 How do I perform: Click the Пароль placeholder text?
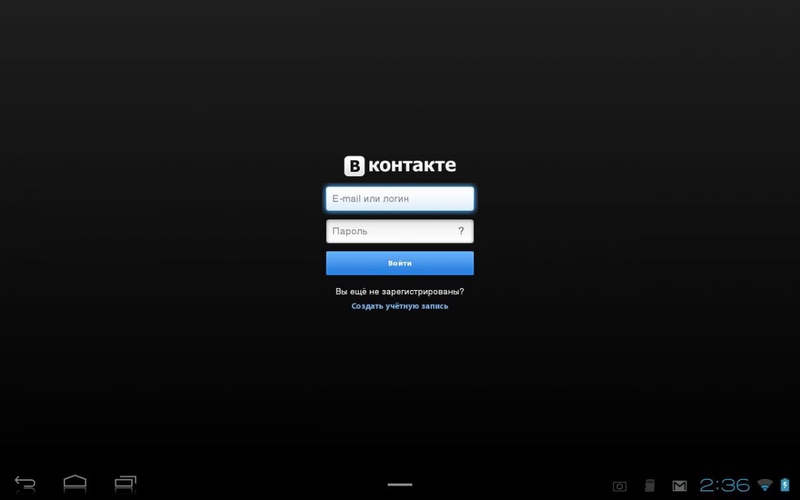tap(350, 231)
